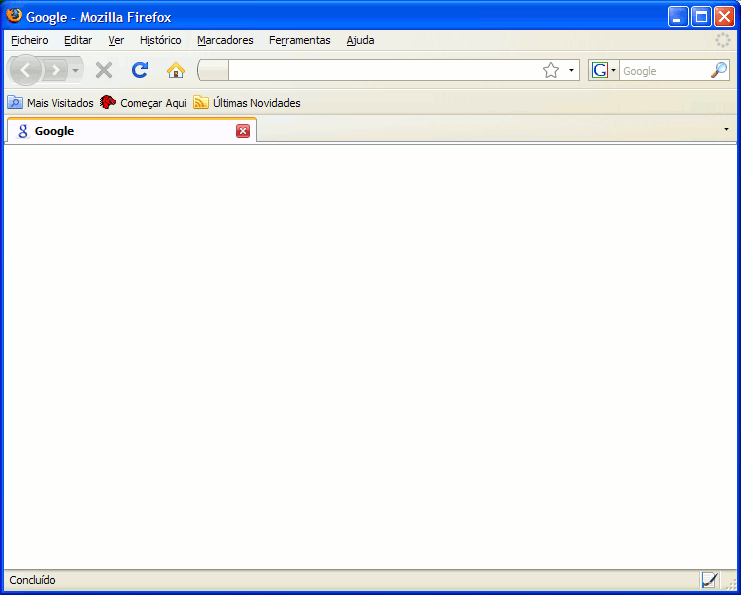
Task: Reload the page with the blue refresh icon
Action: pyautogui.click(x=140, y=70)
